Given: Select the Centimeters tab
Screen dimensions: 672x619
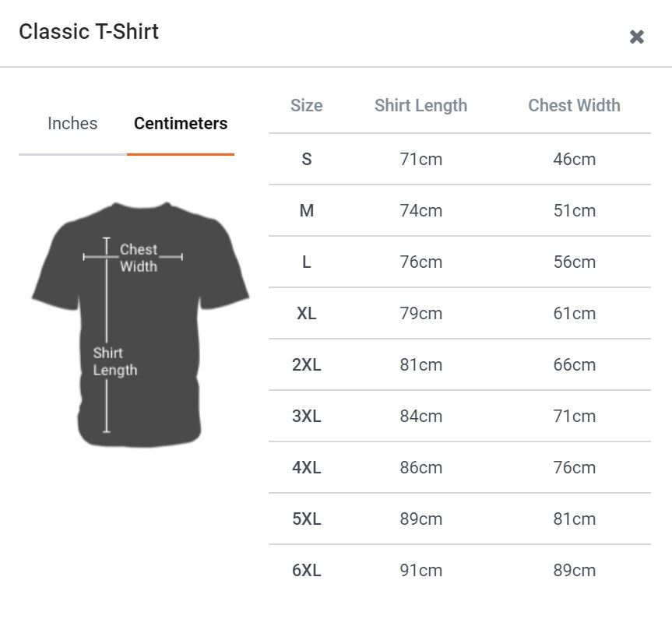Looking at the screenshot, I should click(x=181, y=124).
